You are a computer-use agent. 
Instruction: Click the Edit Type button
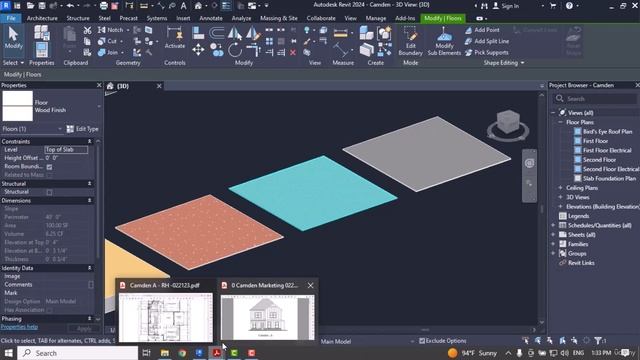pyautogui.click(x=82, y=129)
